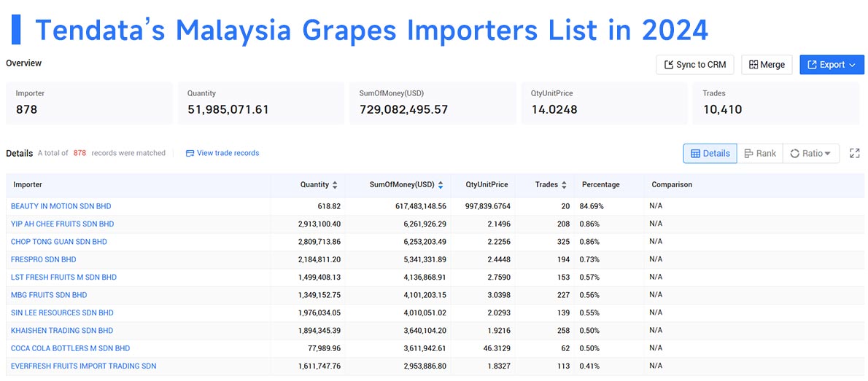Click the Comparison column header
The width and height of the screenshot is (868, 381).
pyautogui.click(x=672, y=185)
